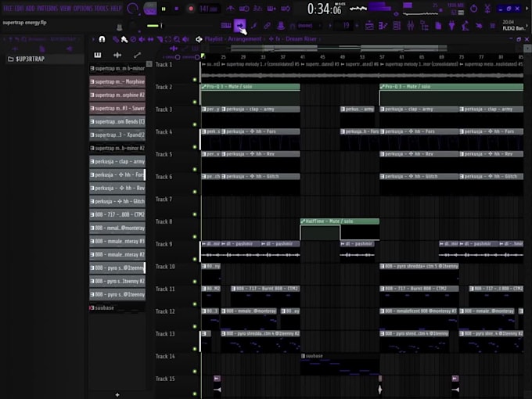Select the playlist slip tool
The image size is (532, 399).
(x=151, y=40)
